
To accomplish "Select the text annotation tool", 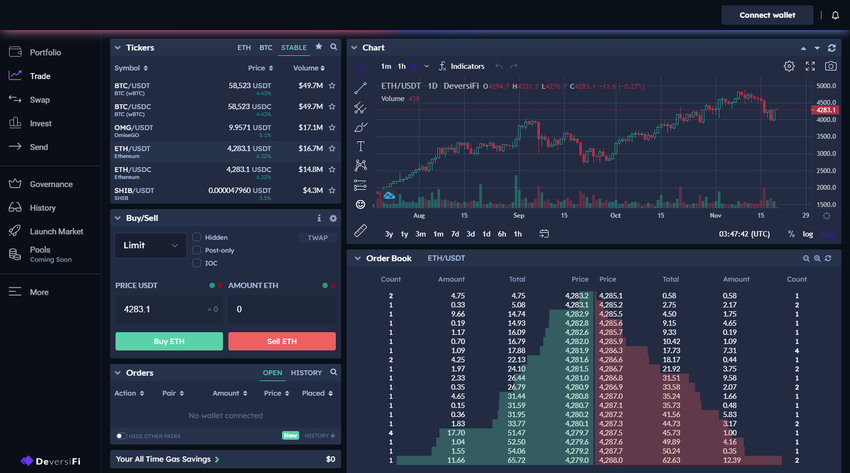I will 360,146.
